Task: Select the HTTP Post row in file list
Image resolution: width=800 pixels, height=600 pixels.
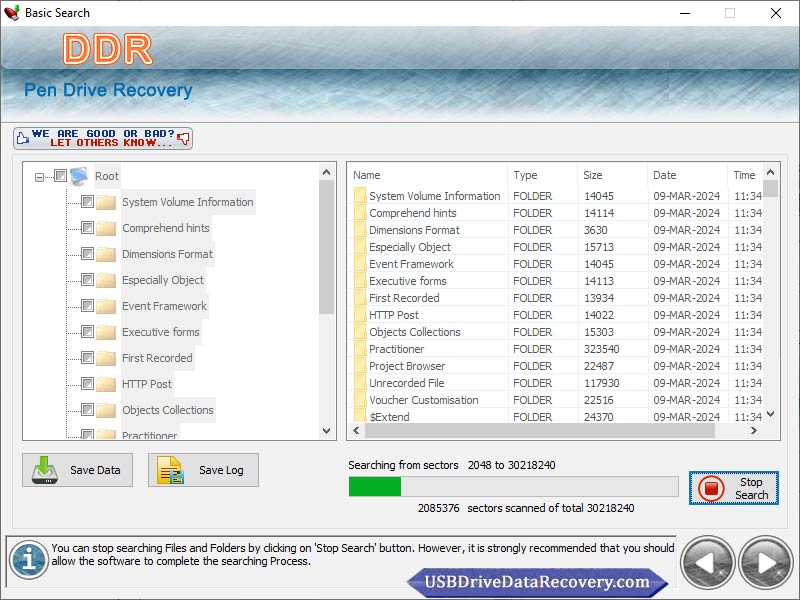Action: tap(556, 315)
